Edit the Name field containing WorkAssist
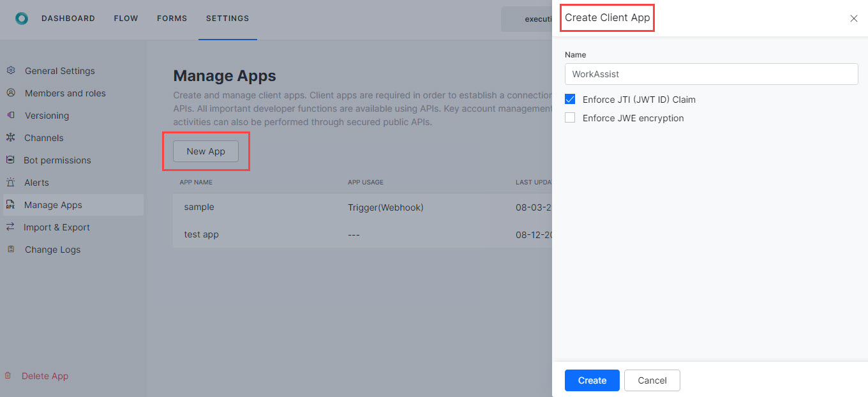 (711, 74)
